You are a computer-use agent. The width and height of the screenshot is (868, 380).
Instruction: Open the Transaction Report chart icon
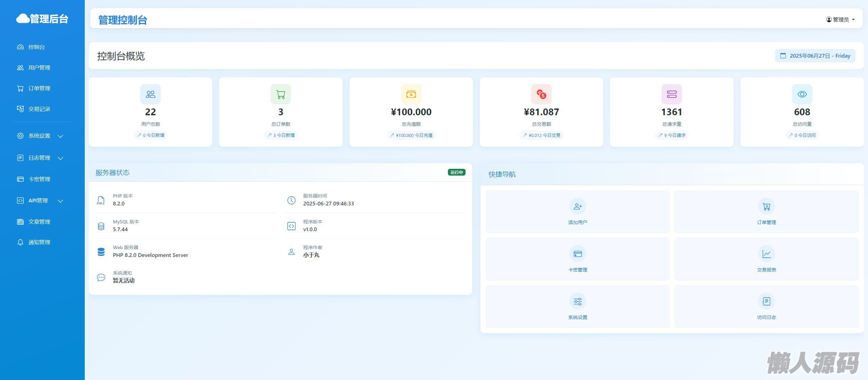[x=766, y=254]
